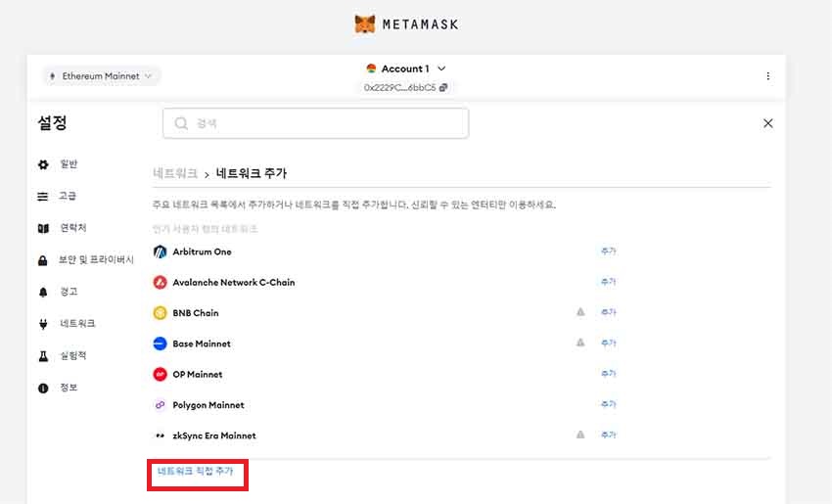Click the OP Mainnet logo icon
The image size is (832, 504).
pos(160,374)
